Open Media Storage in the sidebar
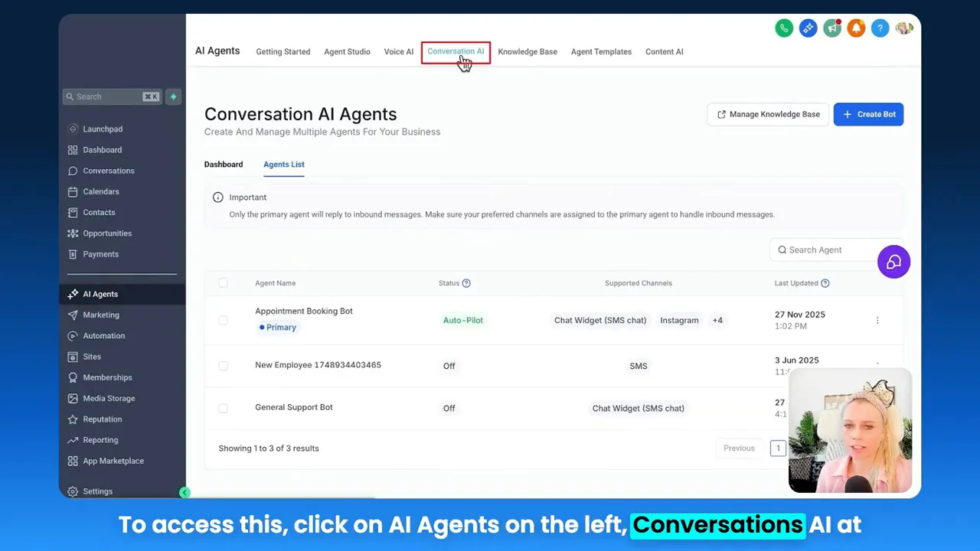This screenshot has width=980, height=551. tap(109, 398)
